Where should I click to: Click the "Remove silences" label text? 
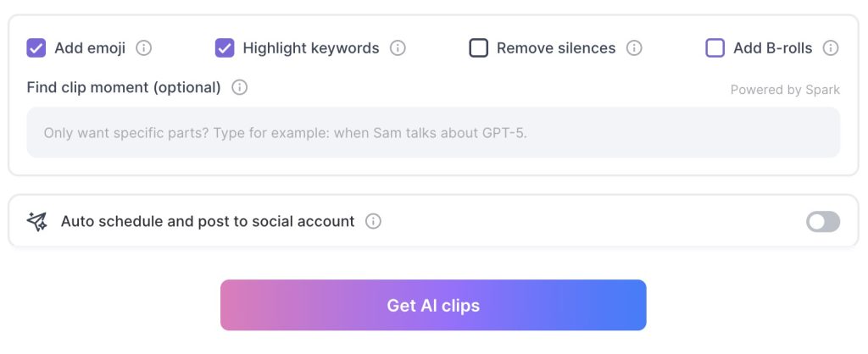click(x=556, y=48)
